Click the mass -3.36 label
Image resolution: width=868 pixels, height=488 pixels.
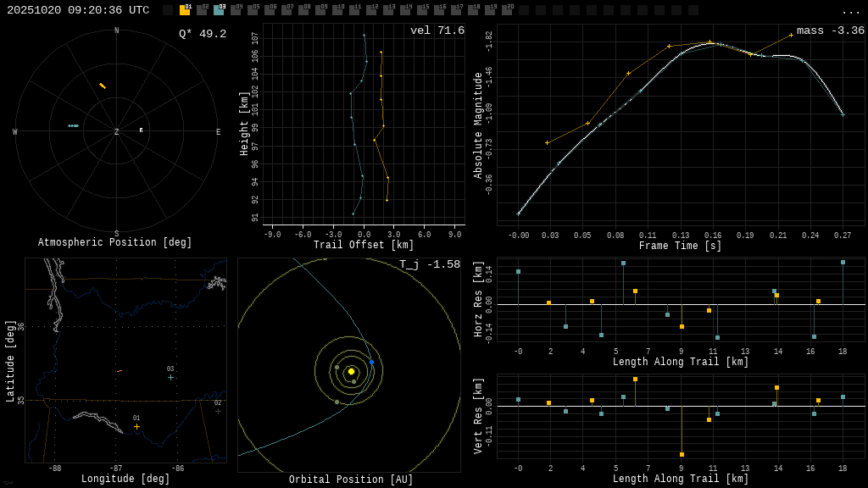830,30
